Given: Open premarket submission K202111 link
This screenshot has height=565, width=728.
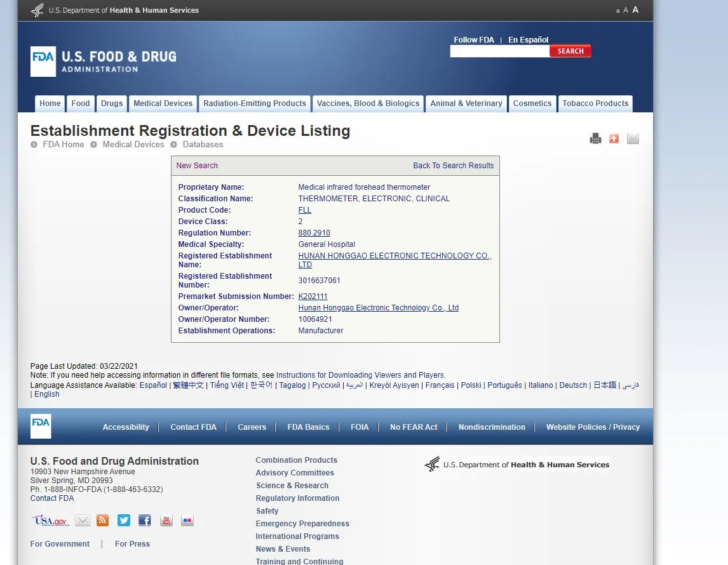Looking at the screenshot, I should click(313, 296).
